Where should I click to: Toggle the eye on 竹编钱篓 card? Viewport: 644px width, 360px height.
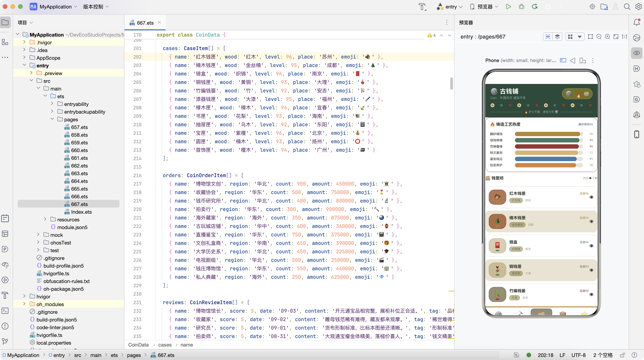591,294
